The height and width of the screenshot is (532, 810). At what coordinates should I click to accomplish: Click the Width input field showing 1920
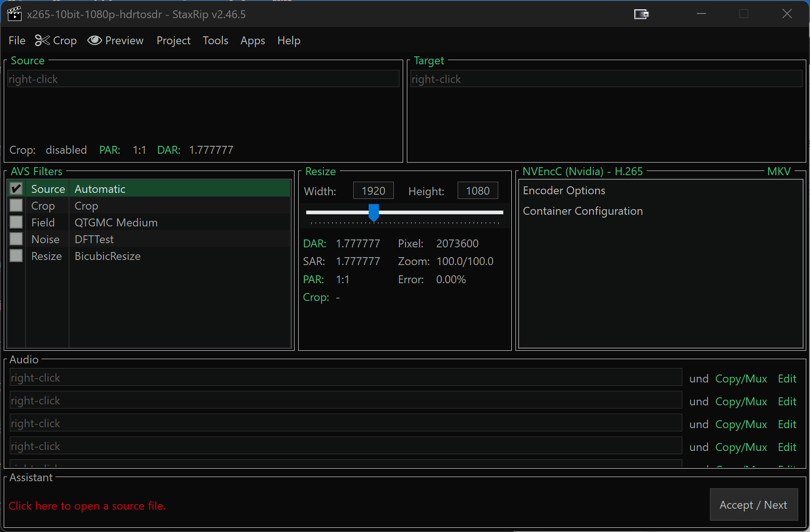coord(373,191)
